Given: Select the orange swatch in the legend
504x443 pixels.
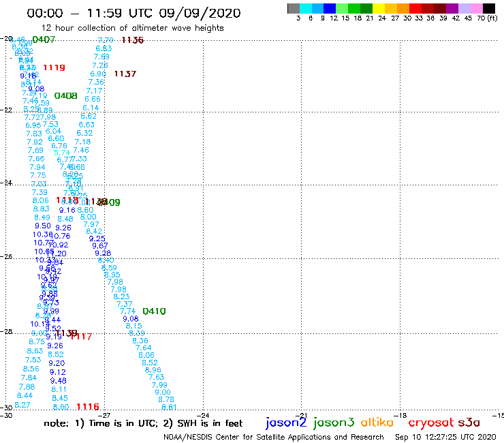Looking at the screenshot, I should point(403,8).
